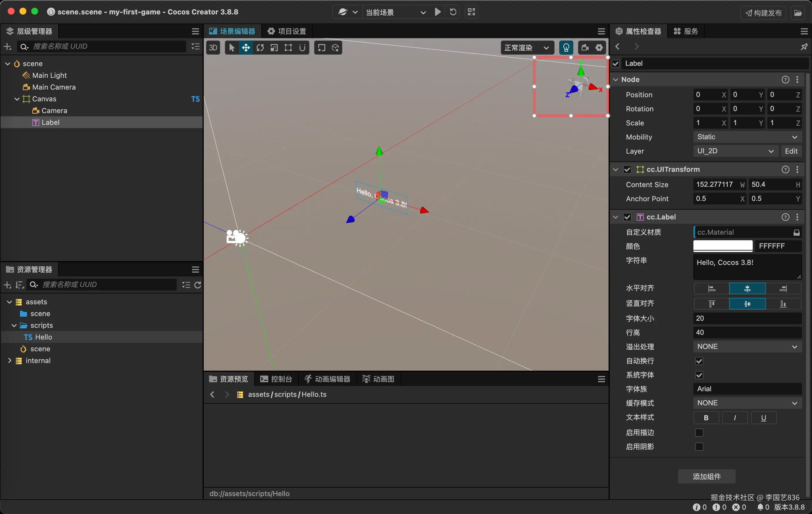Image resolution: width=812 pixels, height=514 pixels.
Task: Click the Play preview button
Action: click(x=438, y=12)
